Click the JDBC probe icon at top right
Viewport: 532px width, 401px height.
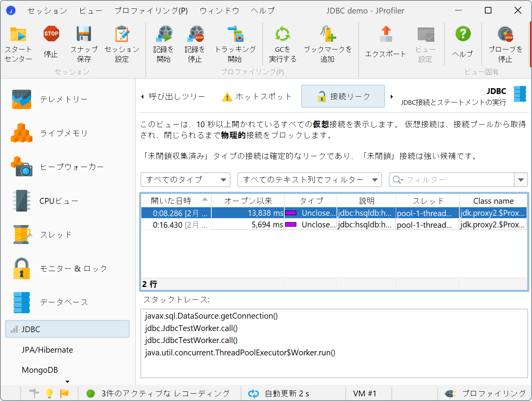tap(520, 94)
